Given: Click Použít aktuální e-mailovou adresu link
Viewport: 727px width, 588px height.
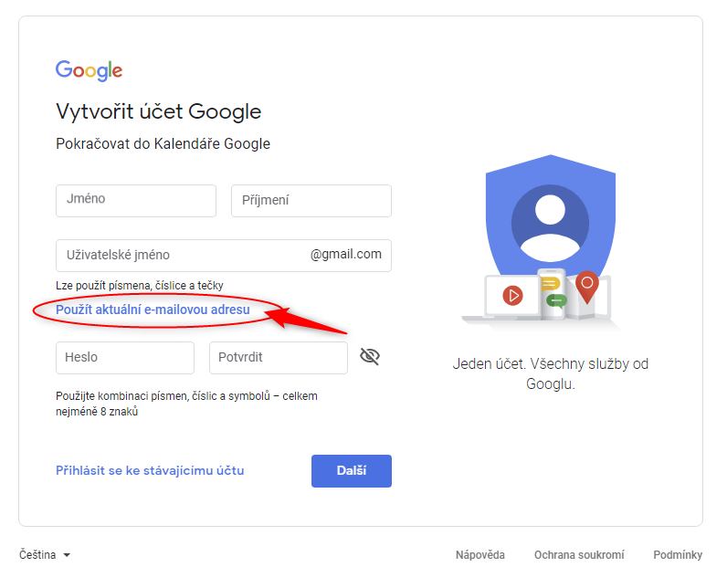Looking at the screenshot, I should [x=153, y=310].
